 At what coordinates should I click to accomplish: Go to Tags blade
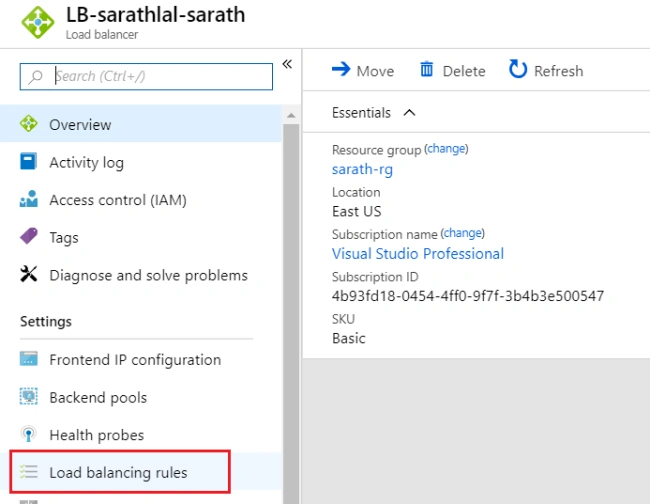click(141, 237)
